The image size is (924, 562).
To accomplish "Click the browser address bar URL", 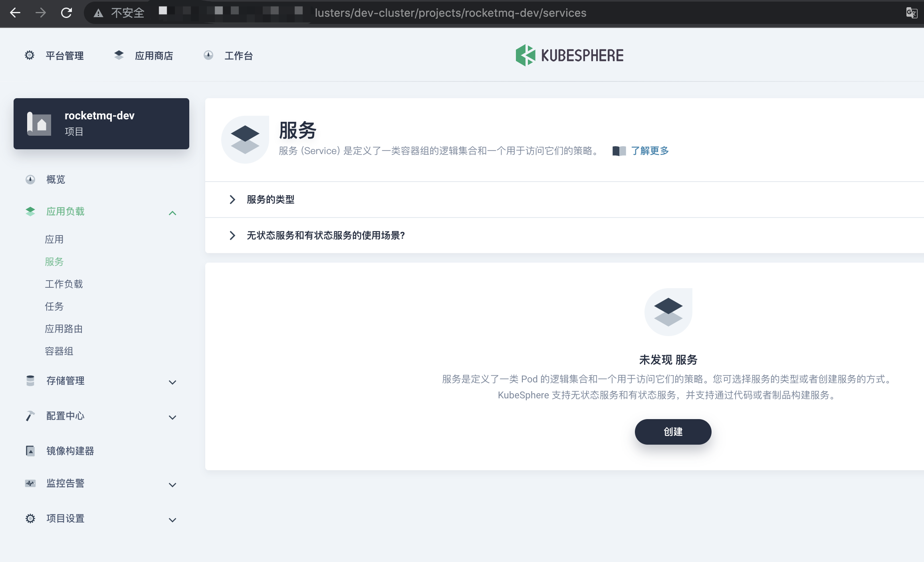I will point(450,13).
